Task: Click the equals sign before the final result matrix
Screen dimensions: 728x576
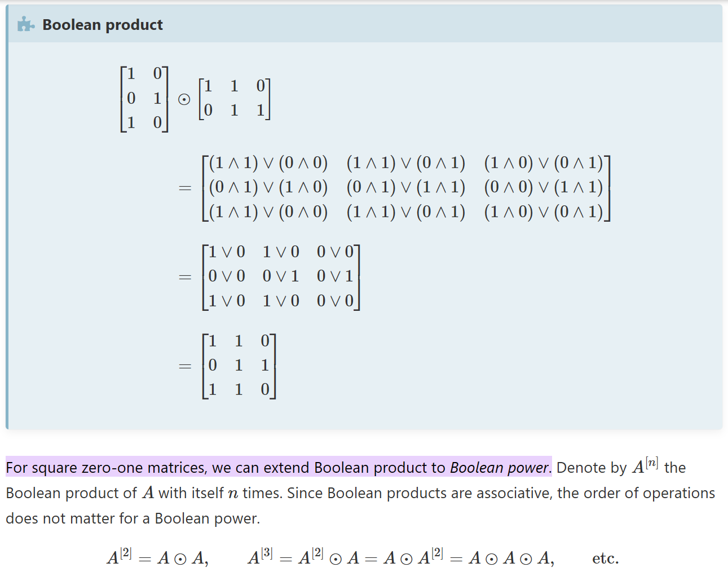Action: [185, 366]
